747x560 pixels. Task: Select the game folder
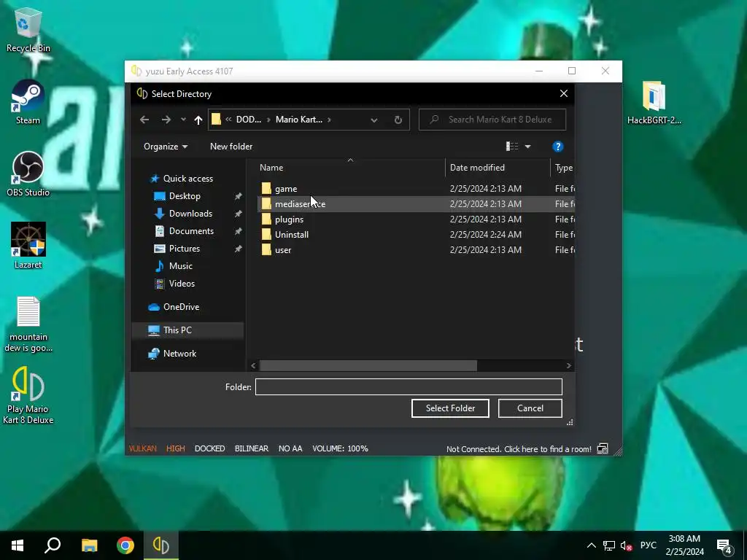click(286, 189)
